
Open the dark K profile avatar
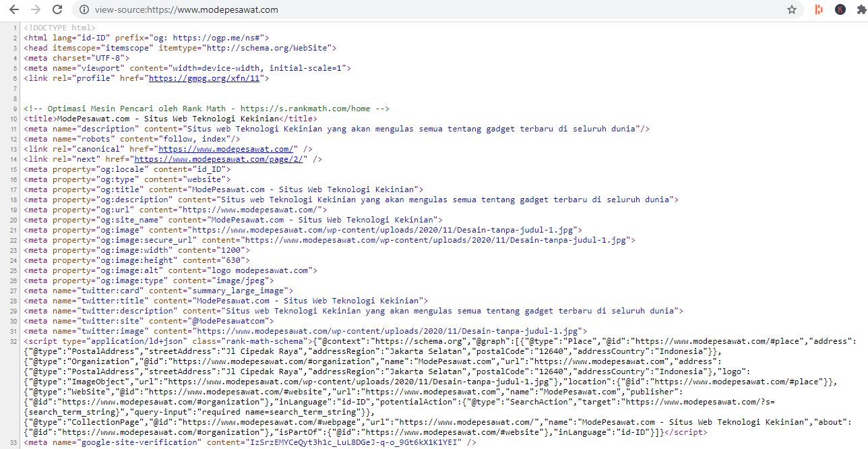click(839, 9)
